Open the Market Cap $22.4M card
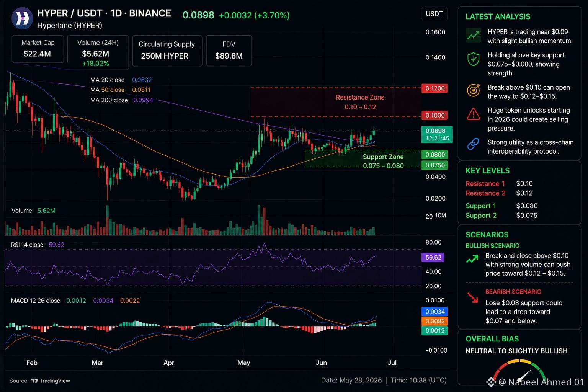The height and width of the screenshot is (392, 588). [38, 49]
